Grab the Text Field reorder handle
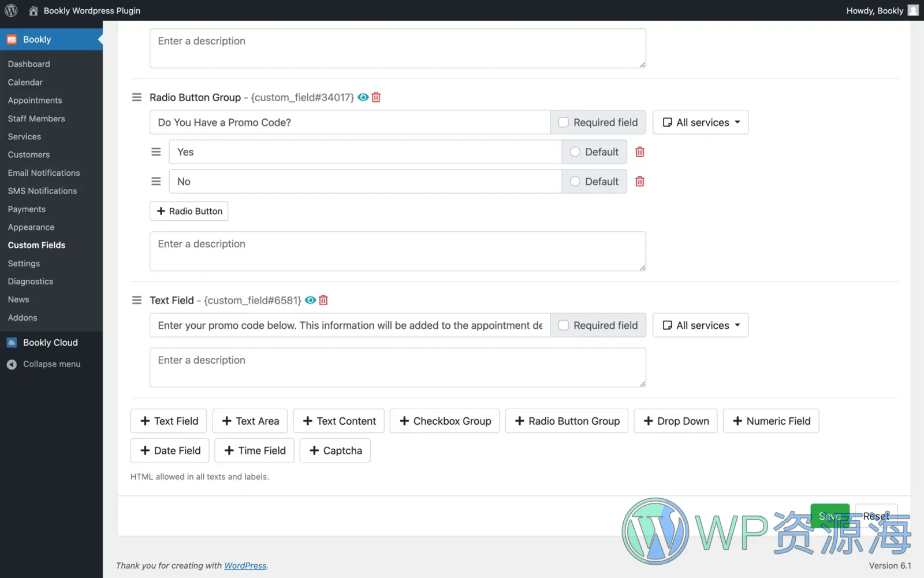The height and width of the screenshot is (578, 924). 137,300
